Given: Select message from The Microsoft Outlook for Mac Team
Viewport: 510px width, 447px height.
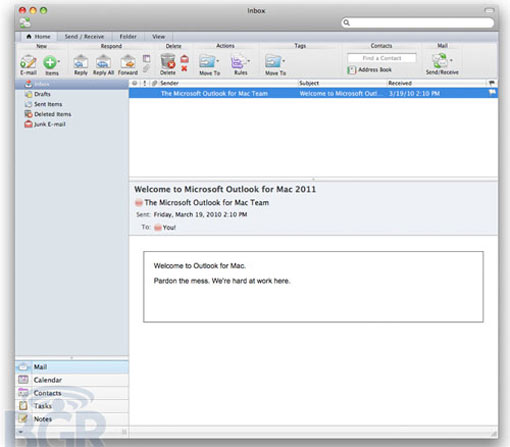Looking at the screenshot, I should tap(214, 94).
